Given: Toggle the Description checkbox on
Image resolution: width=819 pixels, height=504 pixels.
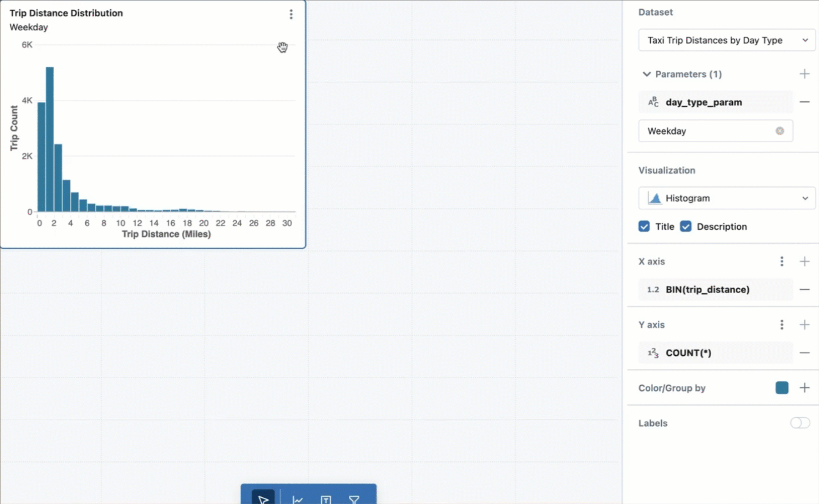Looking at the screenshot, I should [686, 226].
